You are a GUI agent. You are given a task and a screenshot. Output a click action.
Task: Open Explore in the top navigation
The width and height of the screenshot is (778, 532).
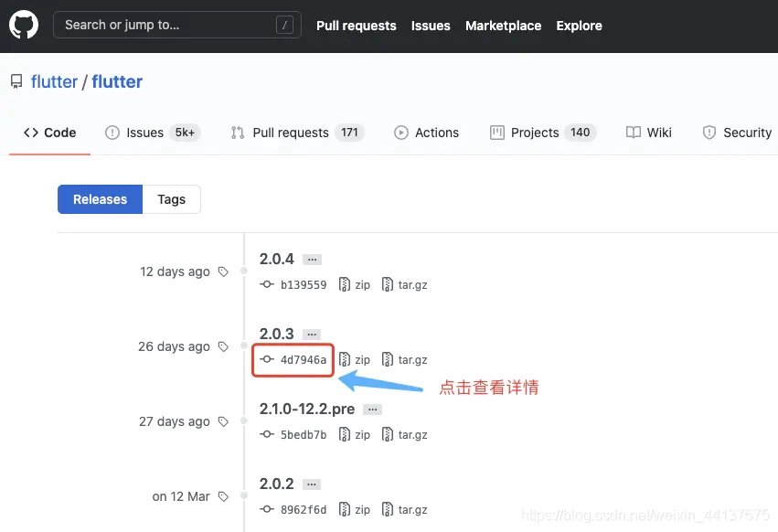coord(579,26)
